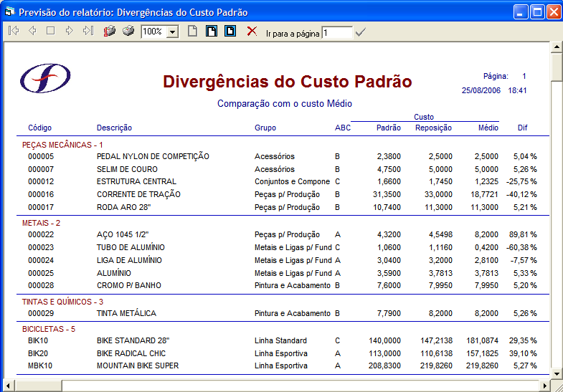Click 'AÇO 1045 1/2"' description

(x=123, y=234)
